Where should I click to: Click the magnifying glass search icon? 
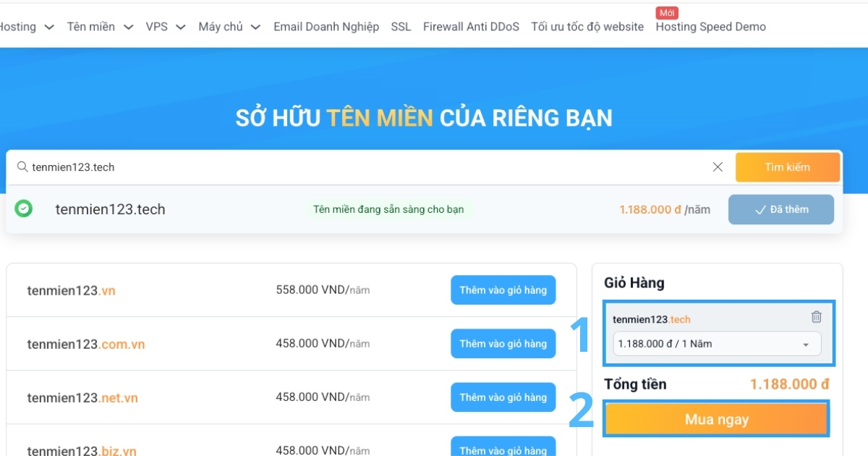[x=22, y=167]
